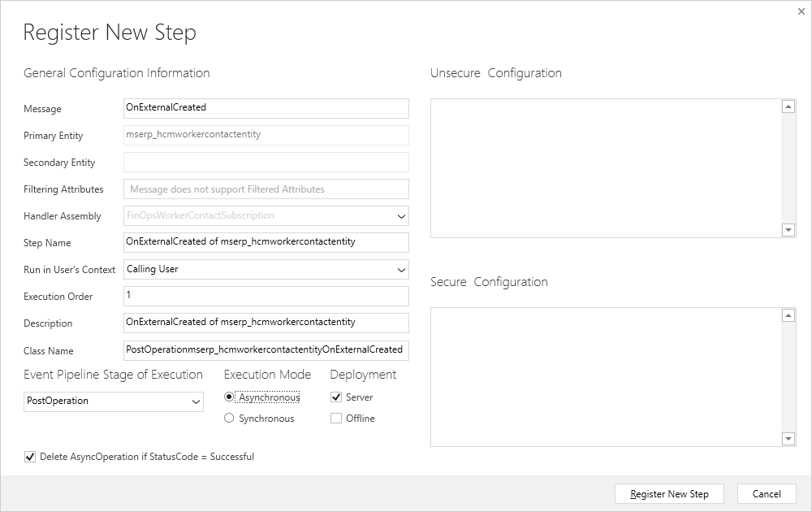
Task: Click the Unsecure Configuration scroll down arrow
Action: (x=788, y=230)
